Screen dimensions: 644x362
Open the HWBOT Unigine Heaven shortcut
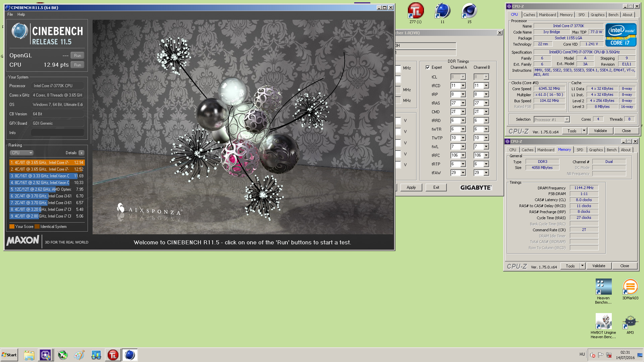(x=603, y=326)
